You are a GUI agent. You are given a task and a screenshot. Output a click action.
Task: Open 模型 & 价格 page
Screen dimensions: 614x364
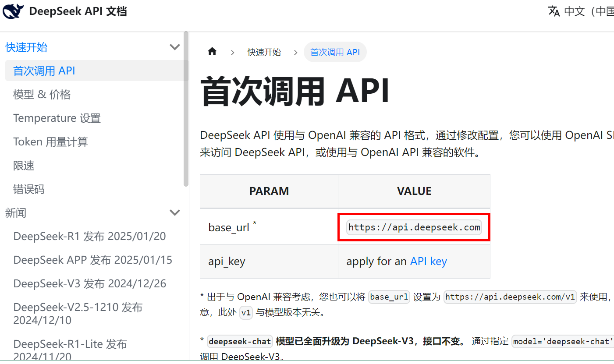[42, 95]
